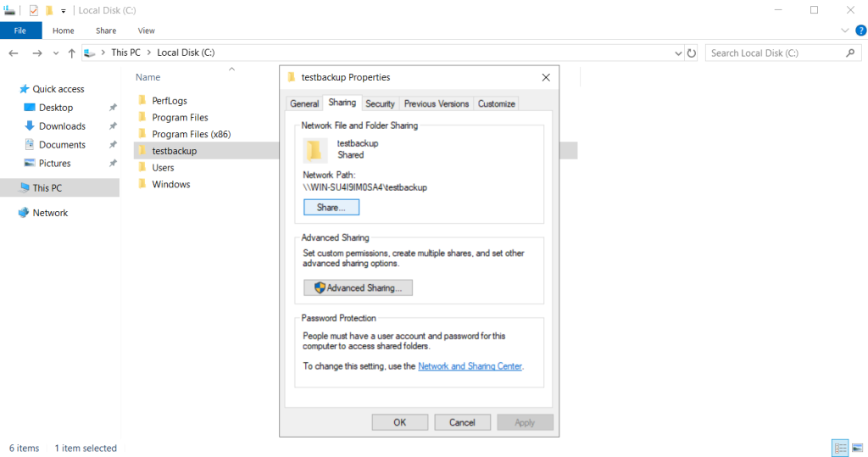The height and width of the screenshot is (457, 868).
Task: Refresh the Local Disk (C:) view
Action: pyautogui.click(x=692, y=53)
